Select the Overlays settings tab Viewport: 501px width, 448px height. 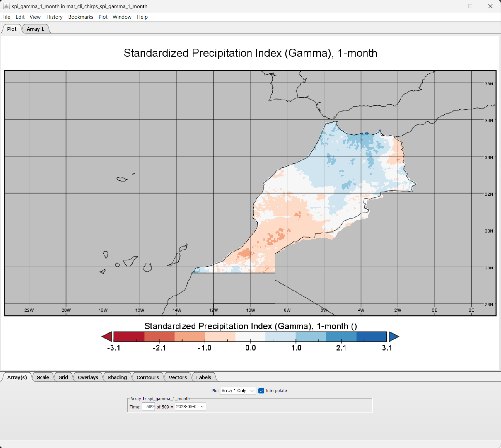(x=88, y=377)
